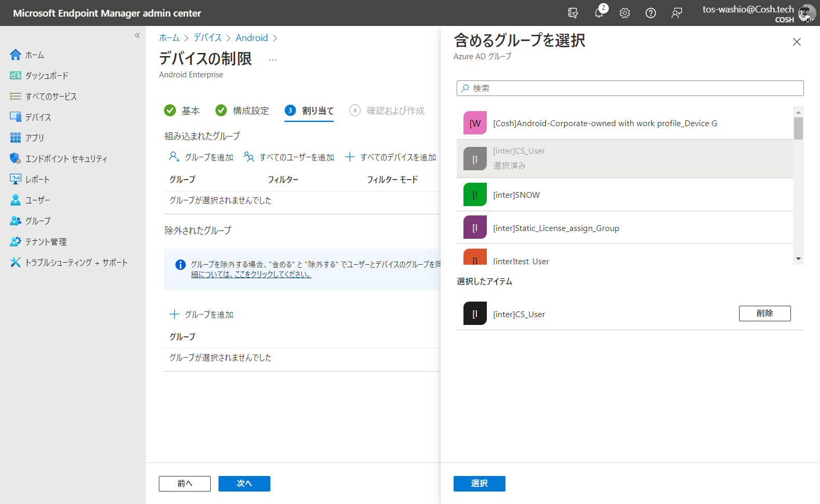Click the 次へ button

pyautogui.click(x=244, y=483)
